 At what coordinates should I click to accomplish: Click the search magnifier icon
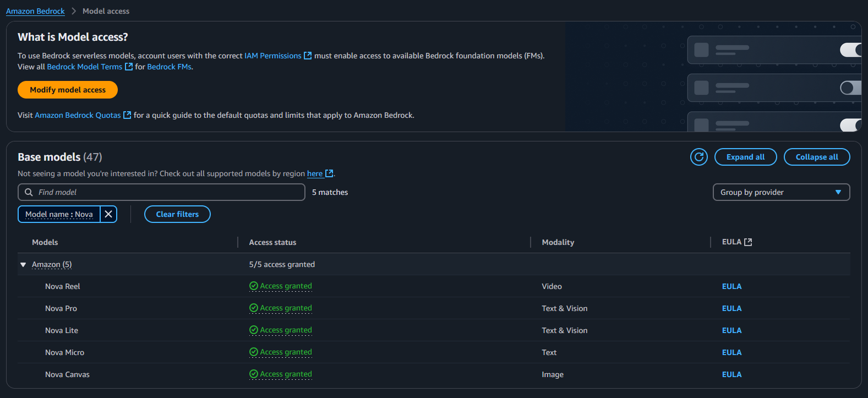point(29,192)
